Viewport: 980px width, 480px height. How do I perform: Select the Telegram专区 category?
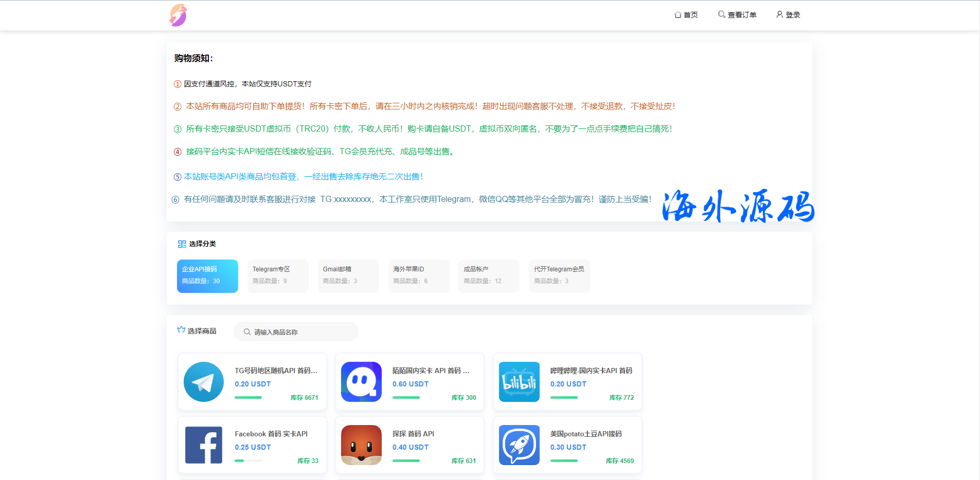[278, 276]
